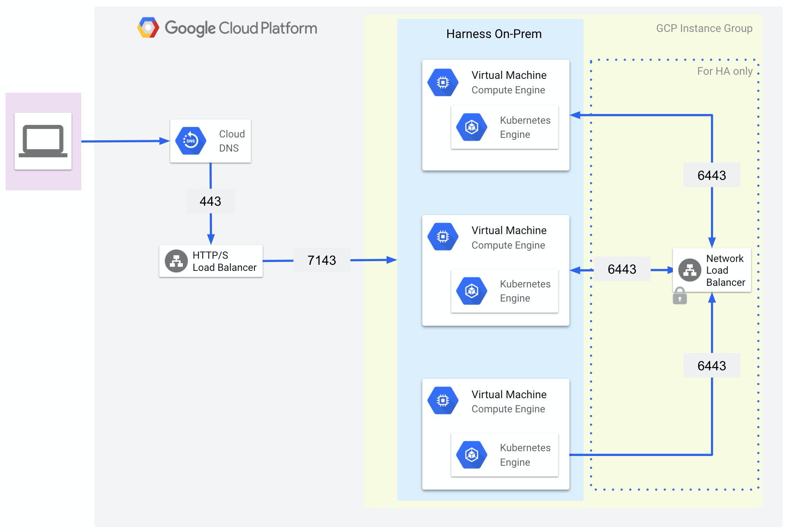Viewport: 787px width, 532px height.
Task: Click the HTTP/S Load Balancer icon
Action: pyautogui.click(x=176, y=261)
